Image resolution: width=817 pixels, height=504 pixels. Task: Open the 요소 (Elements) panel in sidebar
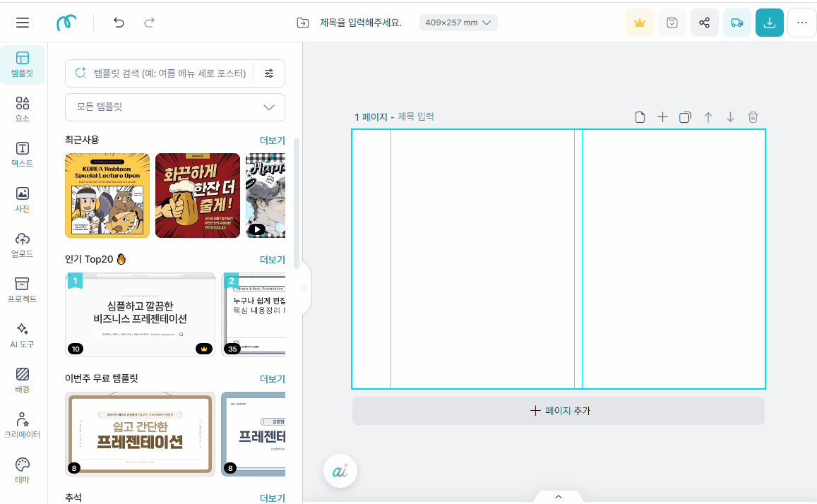tap(22, 109)
